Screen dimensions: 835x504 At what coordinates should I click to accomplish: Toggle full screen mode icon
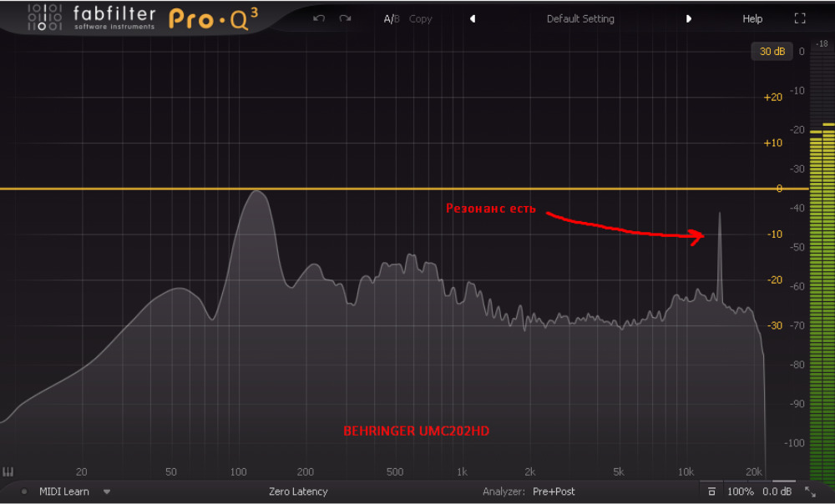[x=800, y=18]
